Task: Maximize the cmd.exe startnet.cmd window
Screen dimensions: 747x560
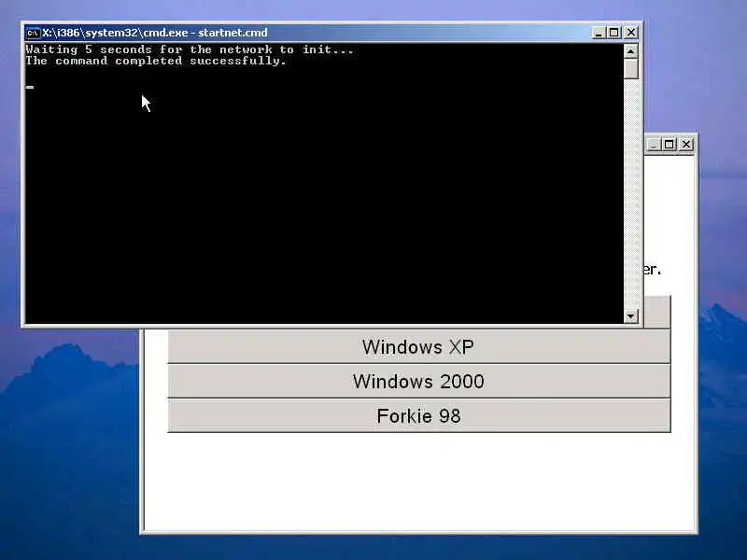Action: click(x=614, y=33)
